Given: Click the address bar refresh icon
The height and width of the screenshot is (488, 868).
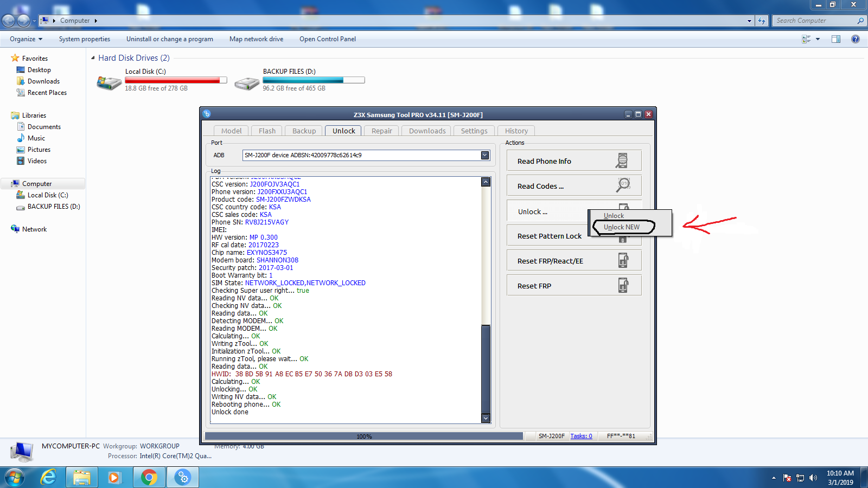Looking at the screenshot, I should tap(762, 21).
